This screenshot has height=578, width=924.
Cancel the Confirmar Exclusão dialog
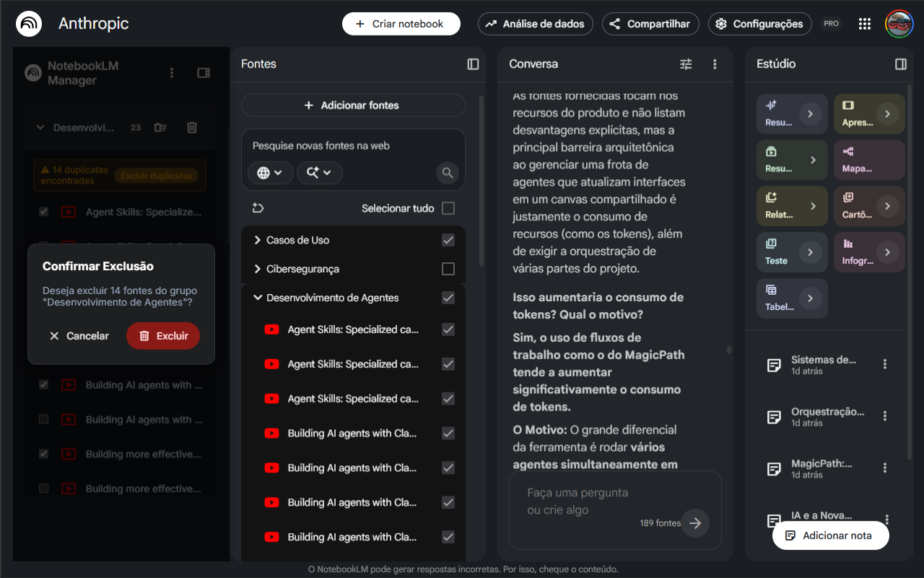79,336
